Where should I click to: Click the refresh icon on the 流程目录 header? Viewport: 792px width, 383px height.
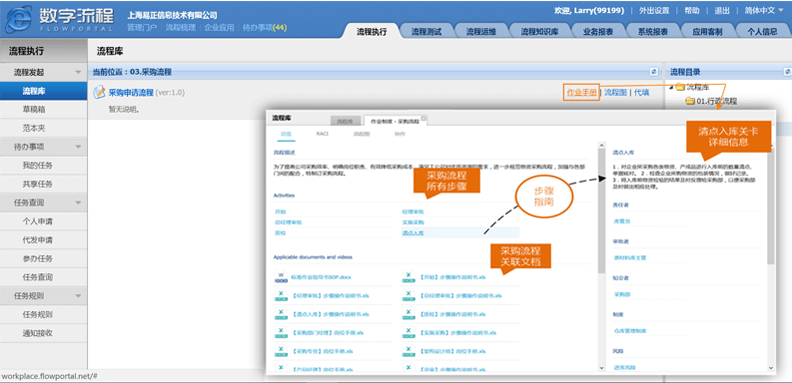787,72
